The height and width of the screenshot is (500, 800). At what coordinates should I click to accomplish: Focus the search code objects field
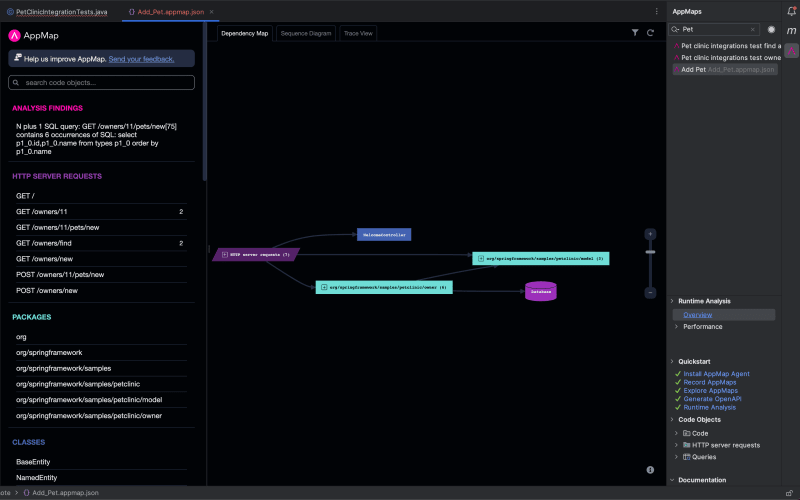[101, 83]
